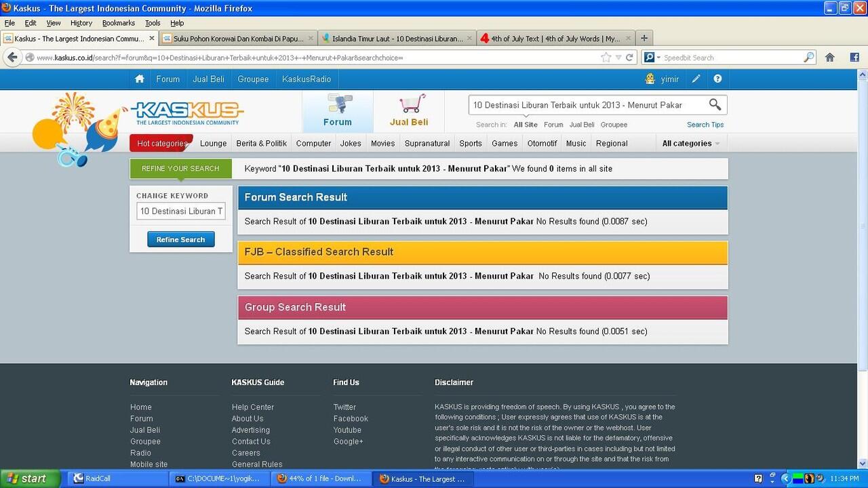Open the 44% of 1 file download taskbar item
Image resolution: width=868 pixels, height=488 pixels.
tap(321, 479)
